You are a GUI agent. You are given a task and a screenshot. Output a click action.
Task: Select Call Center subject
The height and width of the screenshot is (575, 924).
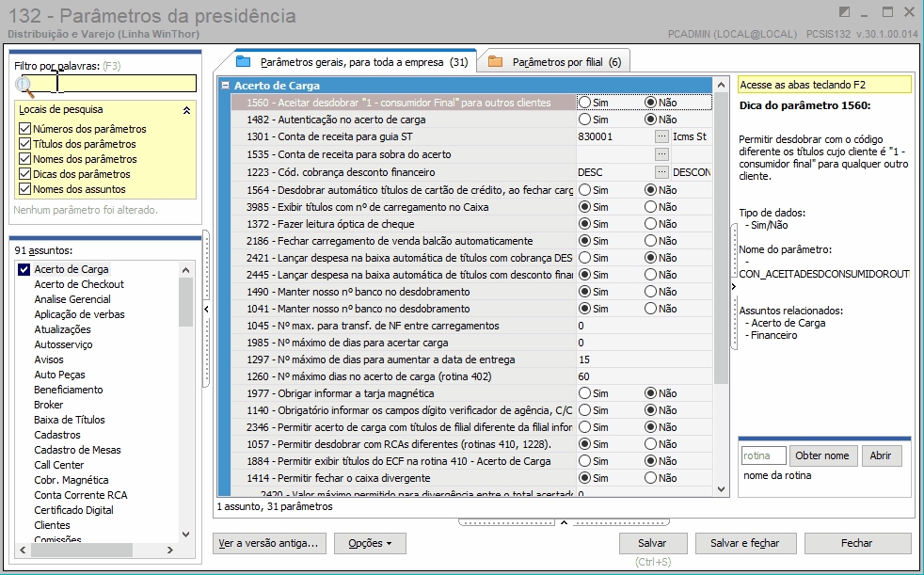pos(59,465)
